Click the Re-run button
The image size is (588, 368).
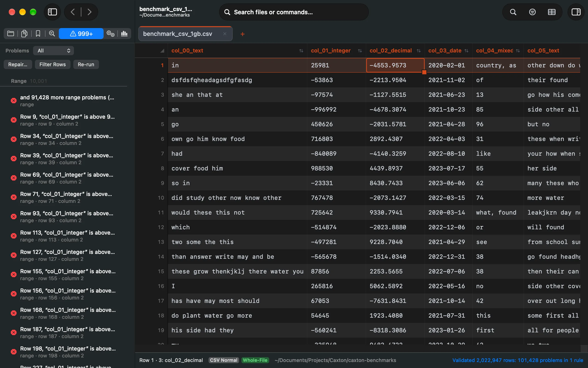[x=86, y=64]
